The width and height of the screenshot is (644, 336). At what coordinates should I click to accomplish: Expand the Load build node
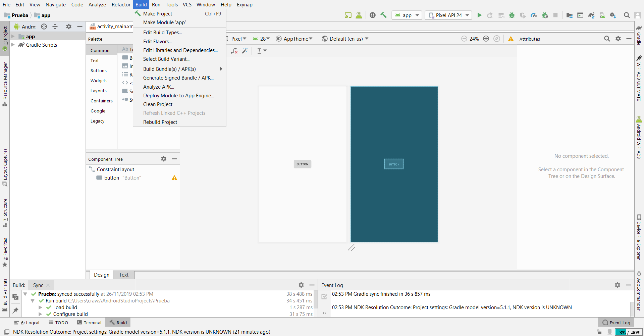tap(40, 307)
